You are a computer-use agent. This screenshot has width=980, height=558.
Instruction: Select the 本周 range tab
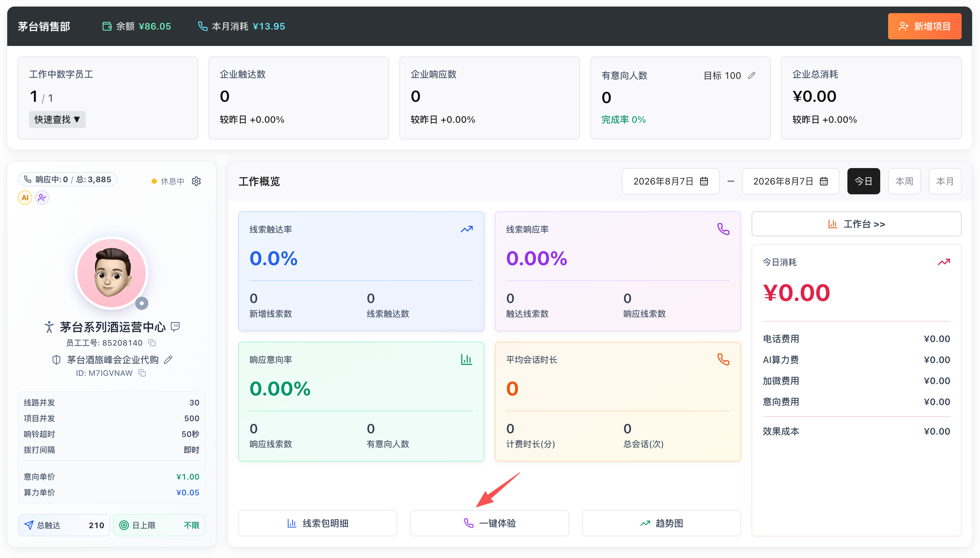[x=904, y=181]
